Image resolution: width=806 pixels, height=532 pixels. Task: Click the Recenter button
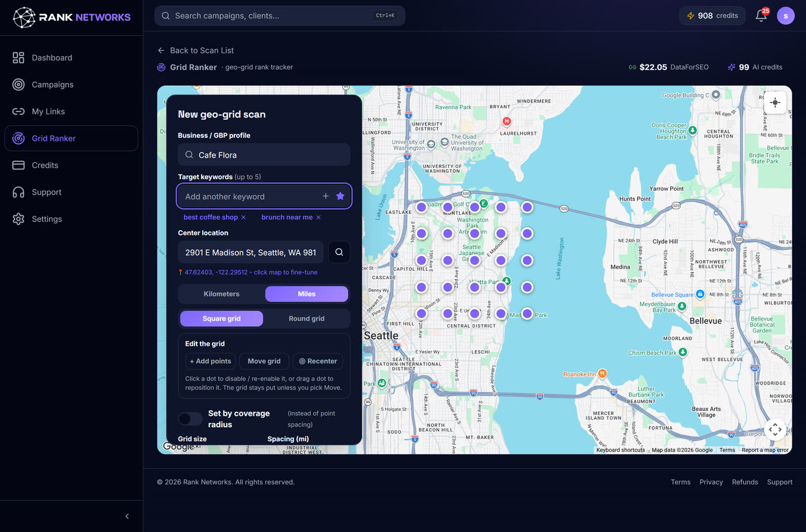318,362
